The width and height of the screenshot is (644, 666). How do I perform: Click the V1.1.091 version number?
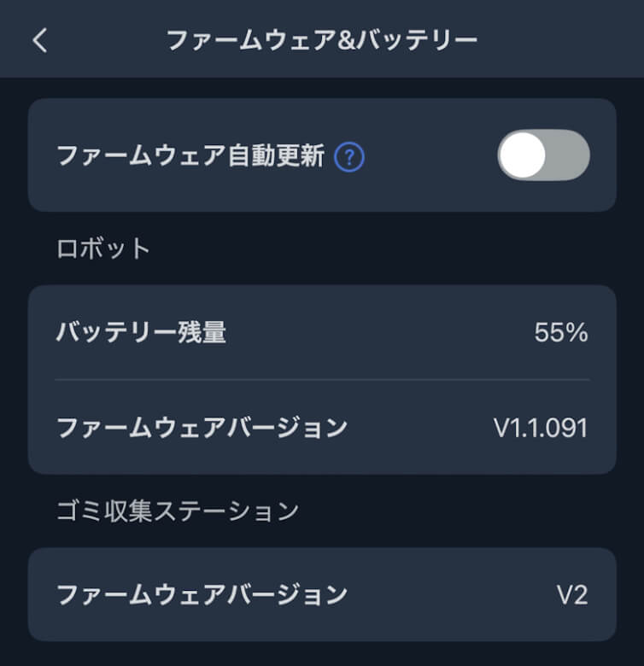[541, 427]
